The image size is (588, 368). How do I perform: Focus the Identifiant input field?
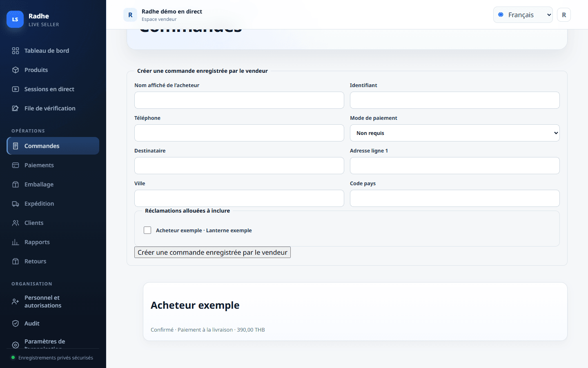click(x=454, y=100)
